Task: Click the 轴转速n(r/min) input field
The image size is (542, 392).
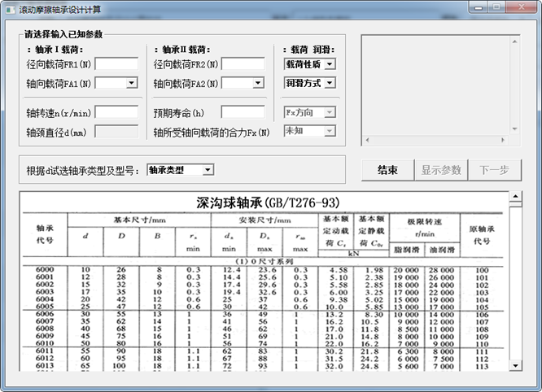Action: pos(116,112)
